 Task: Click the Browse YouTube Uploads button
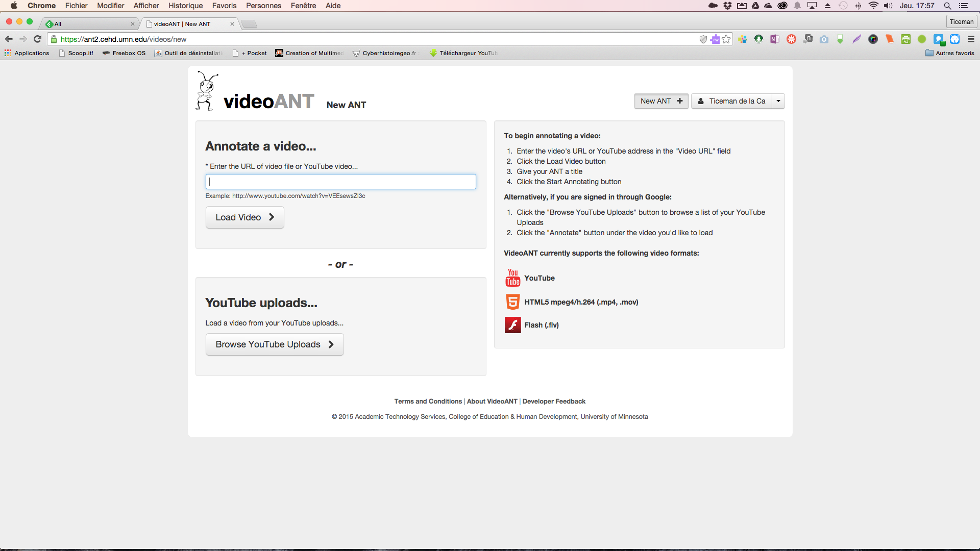[275, 344]
